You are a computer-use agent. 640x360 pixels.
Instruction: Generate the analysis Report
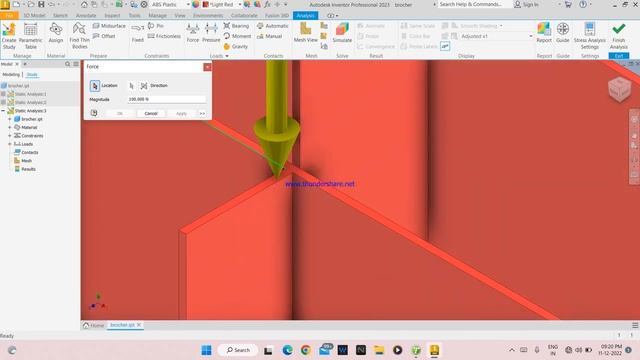[544, 33]
